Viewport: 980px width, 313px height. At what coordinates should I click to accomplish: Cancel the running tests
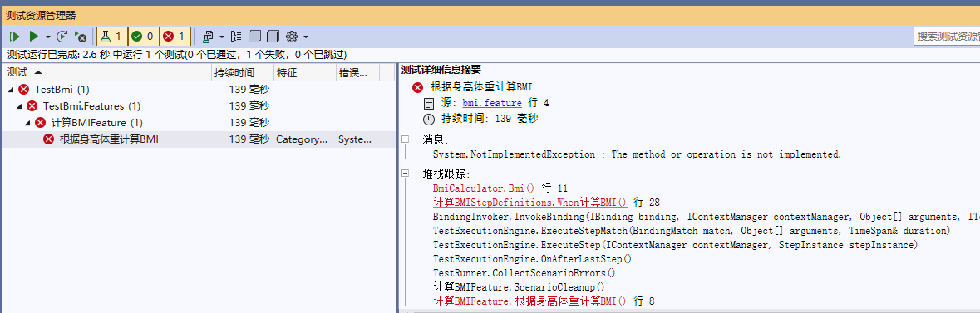pyautogui.click(x=80, y=37)
